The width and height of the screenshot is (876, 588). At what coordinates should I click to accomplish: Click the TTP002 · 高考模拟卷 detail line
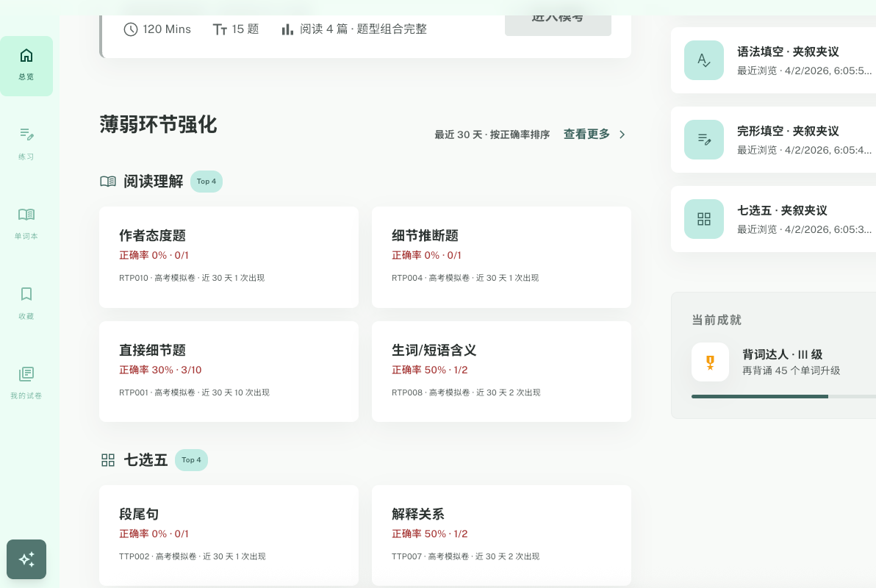[x=193, y=556]
